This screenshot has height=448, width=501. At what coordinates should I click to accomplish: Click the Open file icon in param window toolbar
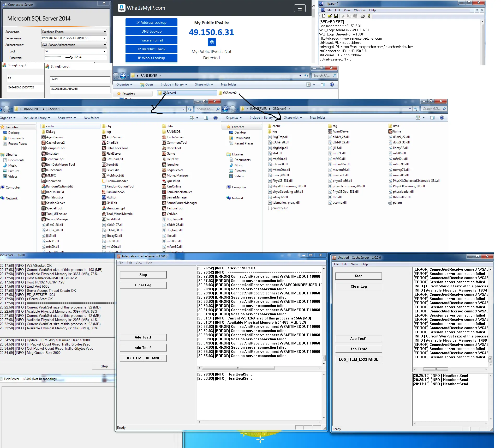pyautogui.click(x=330, y=16)
